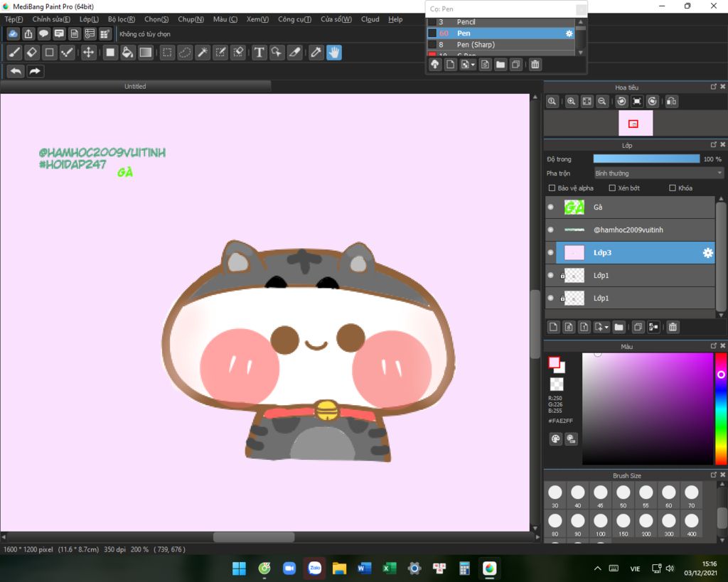Open the Bộ lọc(R) menu
This screenshot has height=582, width=728.
121,19
